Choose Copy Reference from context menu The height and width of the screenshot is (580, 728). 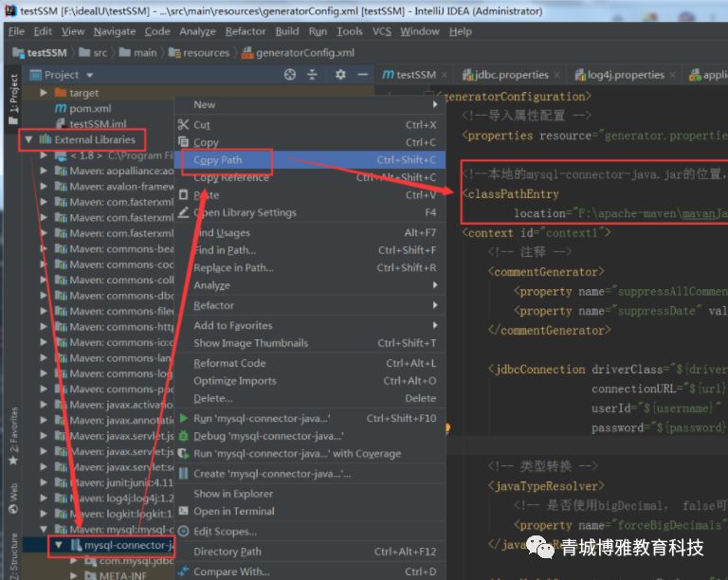[x=310, y=177]
